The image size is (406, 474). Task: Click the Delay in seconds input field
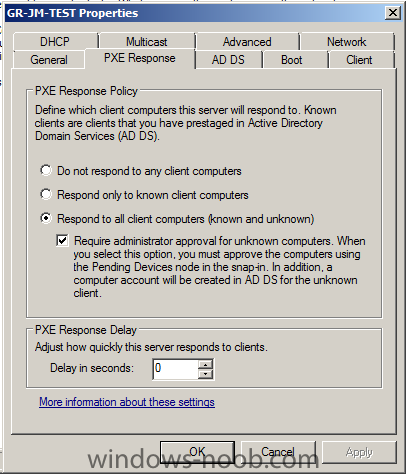(x=175, y=369)
